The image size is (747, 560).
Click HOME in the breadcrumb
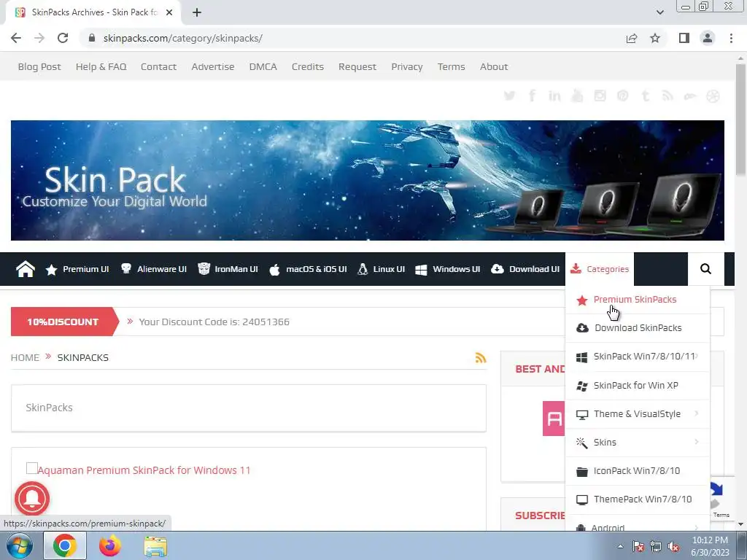[x=26, y=357]
